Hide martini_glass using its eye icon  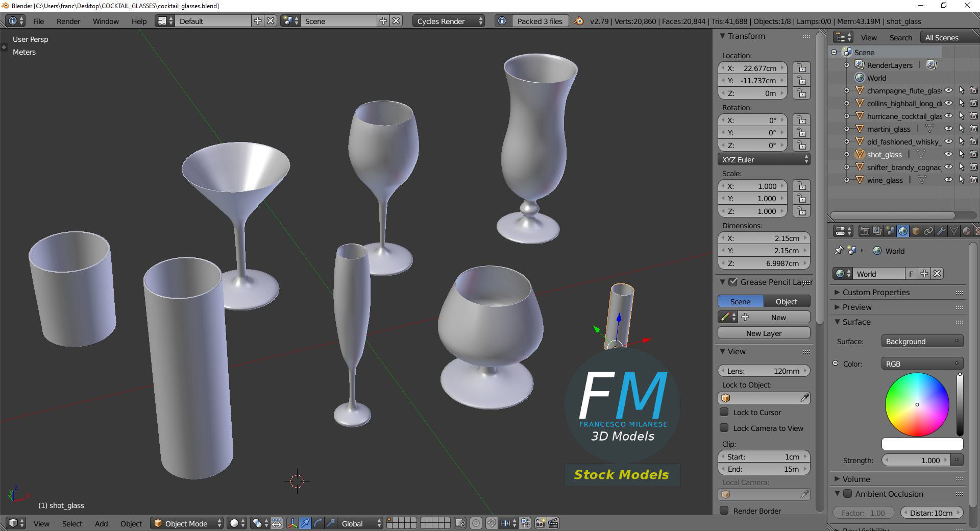click(x=948, y=129)
